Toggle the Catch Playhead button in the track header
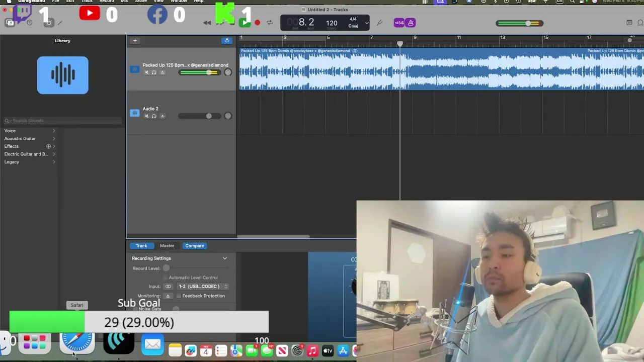644x362 pixels. tap(227, 41)
